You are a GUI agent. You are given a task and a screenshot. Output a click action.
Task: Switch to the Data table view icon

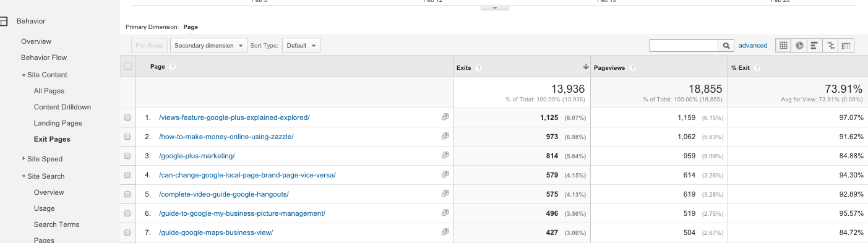point(783,45)
